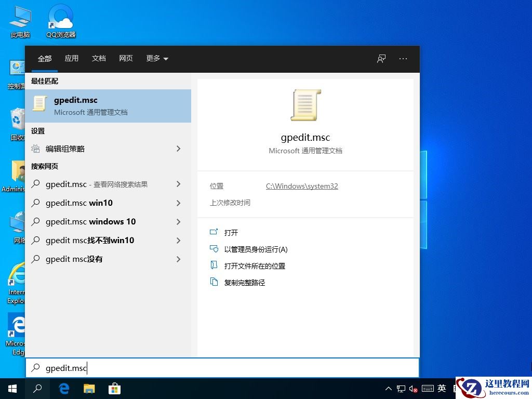The image size is (532, 399).
Task: Launch Microsoft Edge from the taskbar
Action: click(63, 388)
